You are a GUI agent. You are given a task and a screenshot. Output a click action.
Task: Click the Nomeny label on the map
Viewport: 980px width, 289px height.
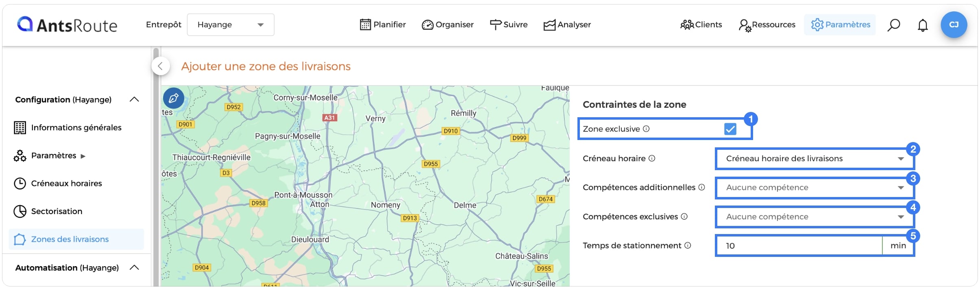tap(385, 205)
